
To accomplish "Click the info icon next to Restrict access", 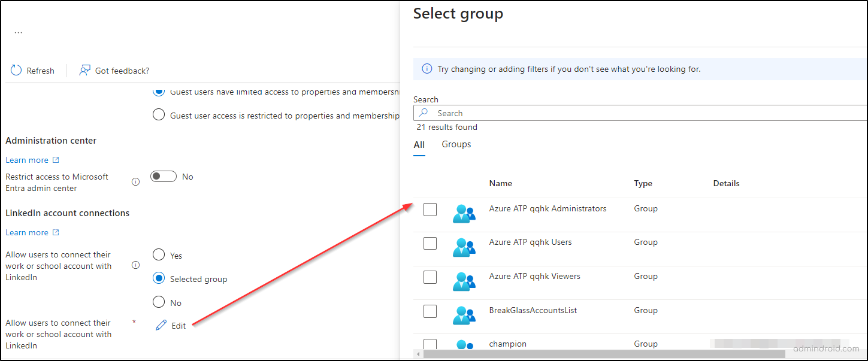I will pyautogui.click(x=135, y=181).
